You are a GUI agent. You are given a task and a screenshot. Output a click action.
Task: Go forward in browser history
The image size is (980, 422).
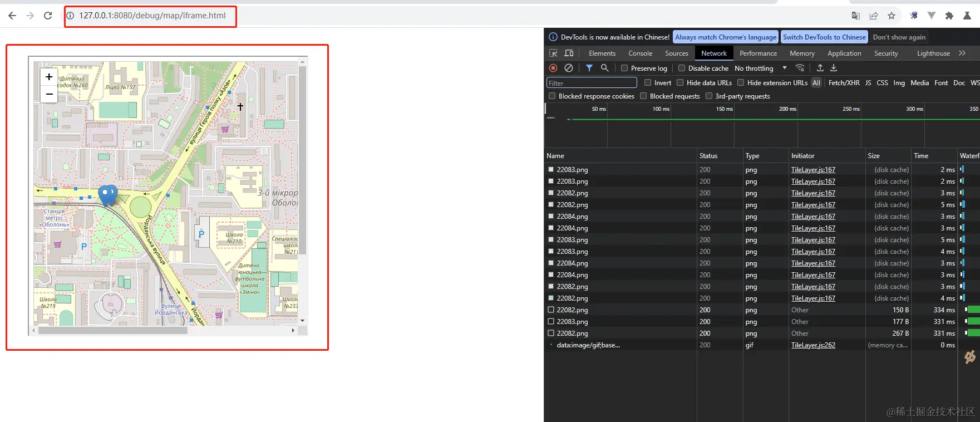coord(30,16)
